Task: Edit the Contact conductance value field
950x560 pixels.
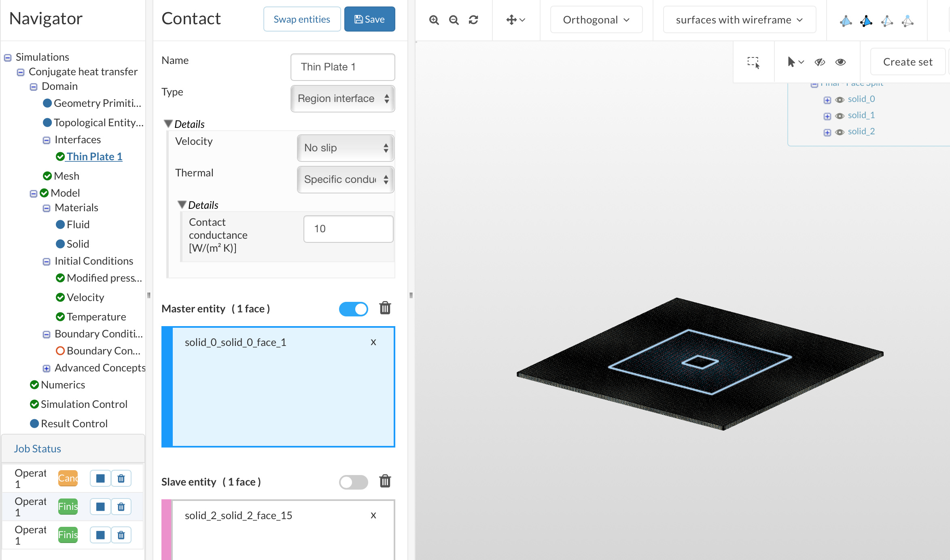Action: [348, 229]
